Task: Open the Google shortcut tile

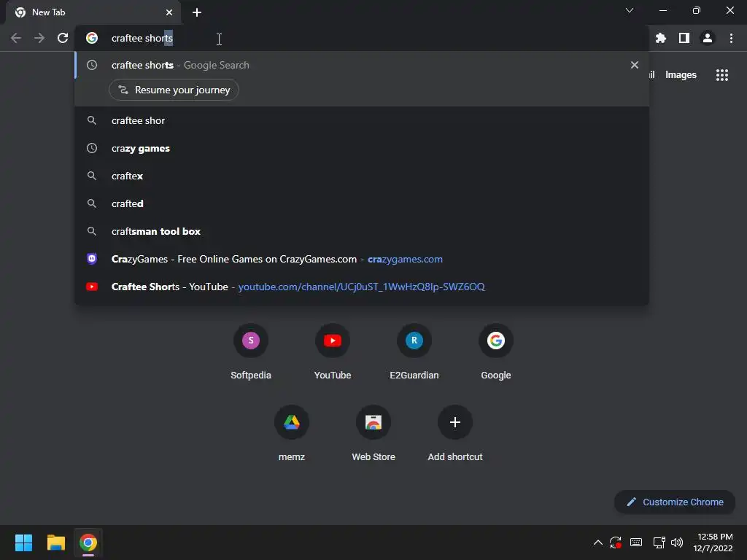Action: pos(496,352)
